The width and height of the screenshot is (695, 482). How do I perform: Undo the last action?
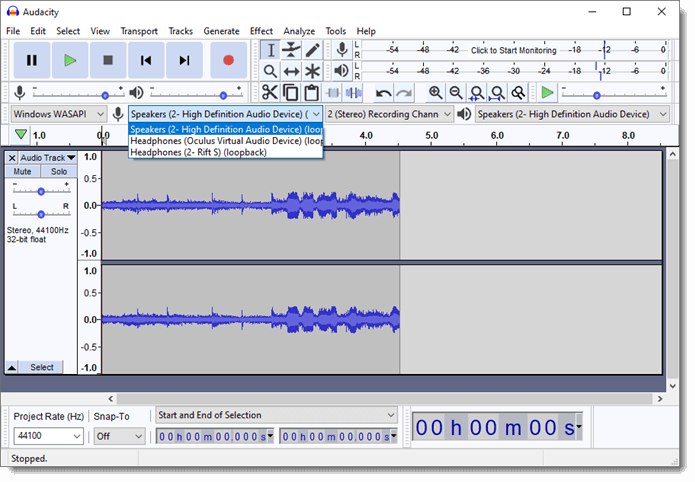tap(383, 93)
